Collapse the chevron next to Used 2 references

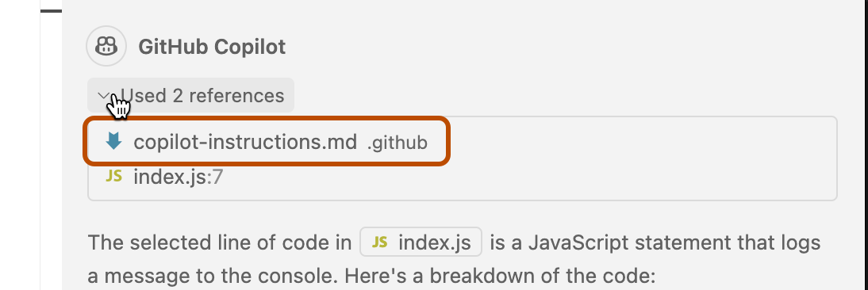(x=103, y=96)
